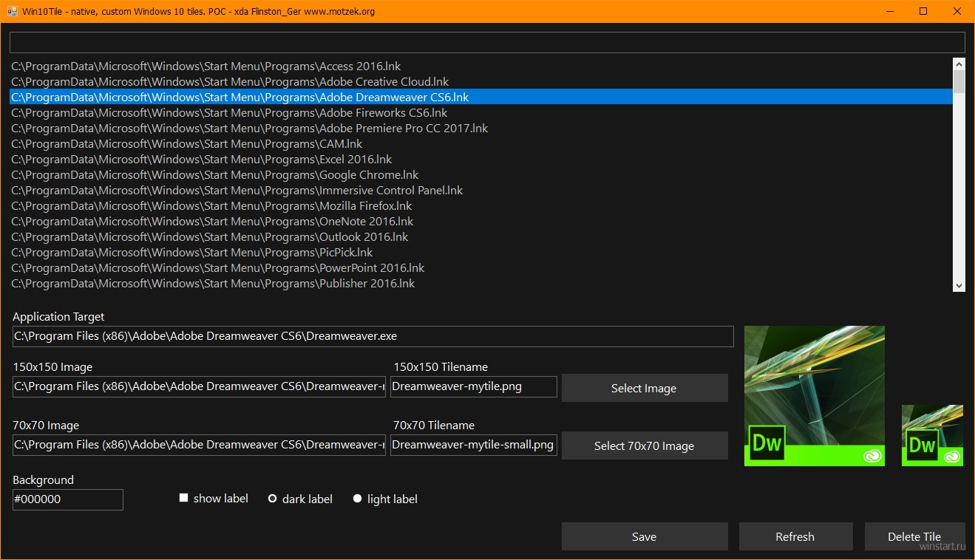Screen dimensions: 975x560
Task: Choose Mozilla Firefox.lnk shortcut
Action: 211,206
